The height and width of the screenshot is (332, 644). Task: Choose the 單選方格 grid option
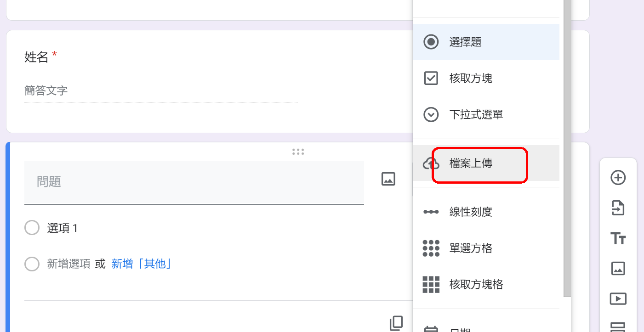coord(471,248)
